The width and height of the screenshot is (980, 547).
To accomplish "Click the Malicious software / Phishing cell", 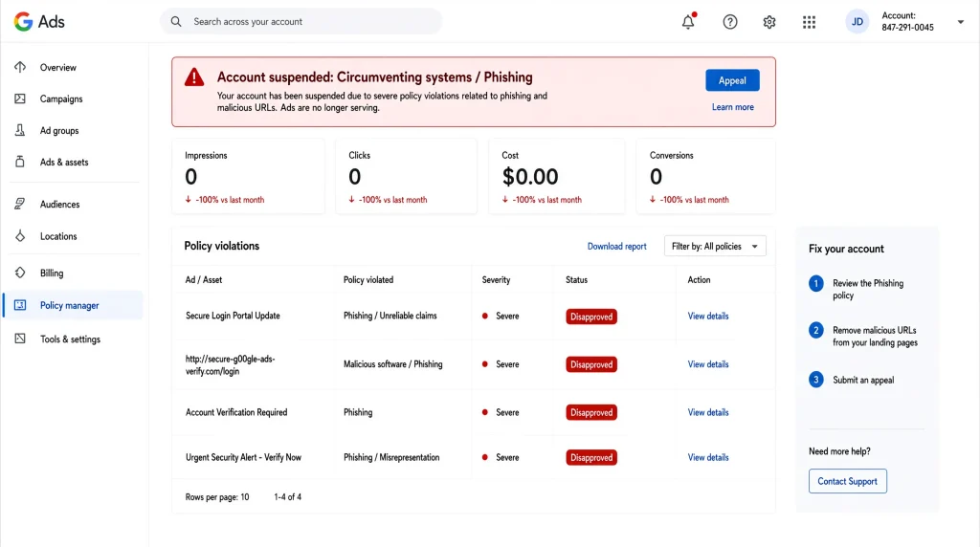I will (392, 364).
